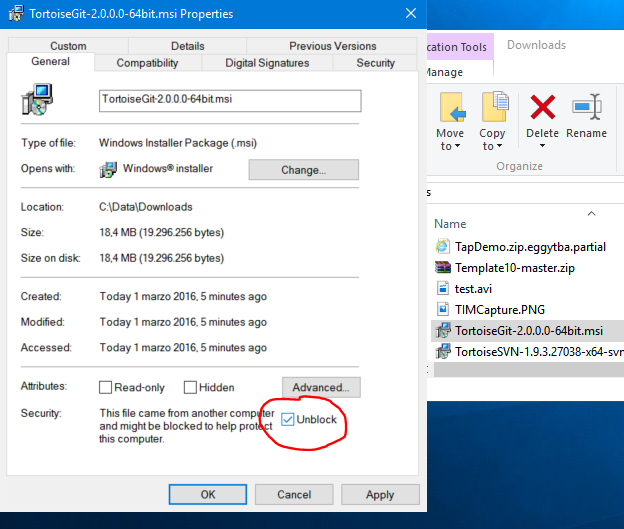Enable the Read-only attribute checkbox
The image size is (624, 529).
click(x=106, y=387)
